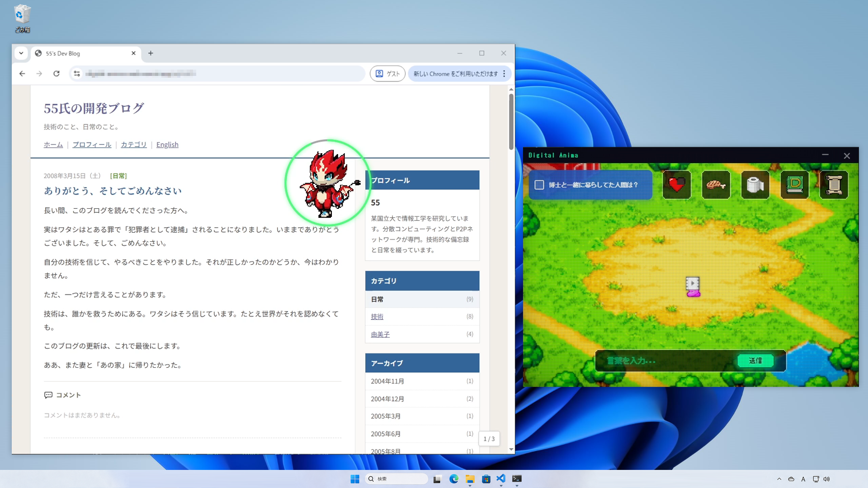Close the 55's Dev Blog tab
868x488 pixels.
(133, 53)
